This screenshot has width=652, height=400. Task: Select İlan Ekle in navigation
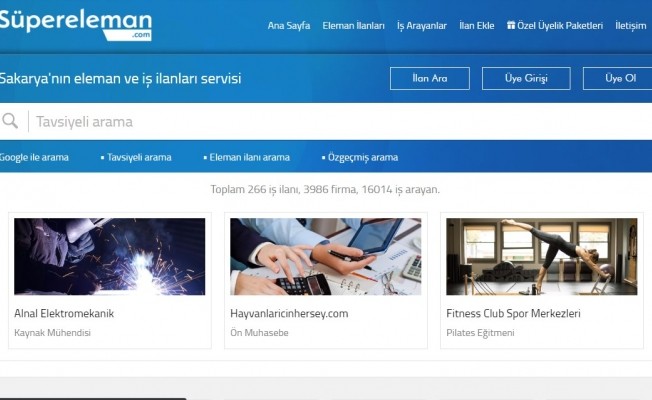pyautogui.click(x=477, y=26)
